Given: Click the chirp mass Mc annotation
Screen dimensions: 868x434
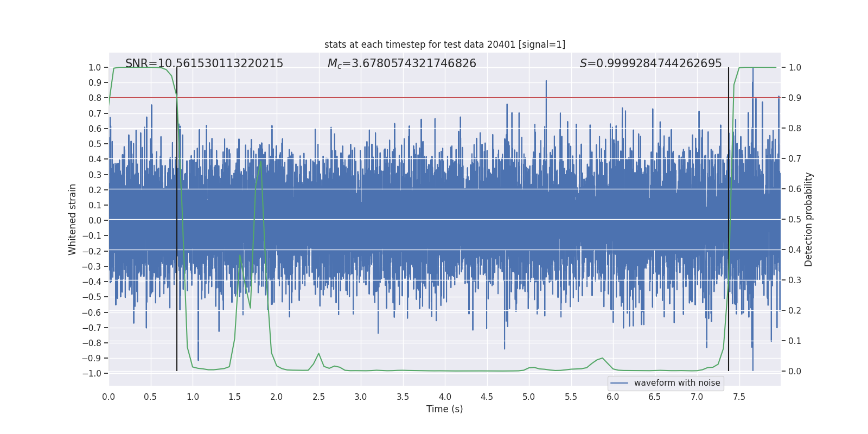Looking at the screenshot, I should (x=401, y=63).
